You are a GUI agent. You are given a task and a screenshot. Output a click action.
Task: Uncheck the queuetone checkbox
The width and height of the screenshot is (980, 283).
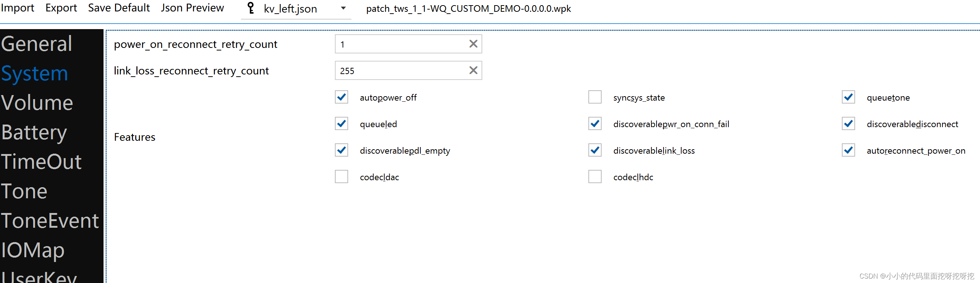848,97
